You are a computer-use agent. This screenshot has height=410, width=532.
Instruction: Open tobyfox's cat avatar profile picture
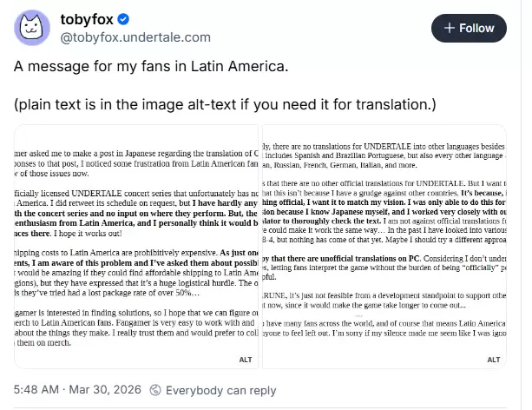pyautogui.click(x=33, y=28)
